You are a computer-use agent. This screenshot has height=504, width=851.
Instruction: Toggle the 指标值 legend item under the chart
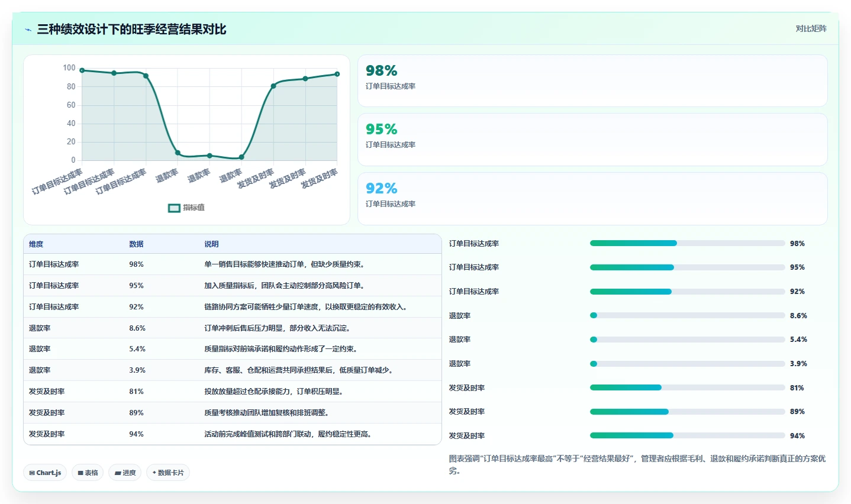click(x=186, y=208)
